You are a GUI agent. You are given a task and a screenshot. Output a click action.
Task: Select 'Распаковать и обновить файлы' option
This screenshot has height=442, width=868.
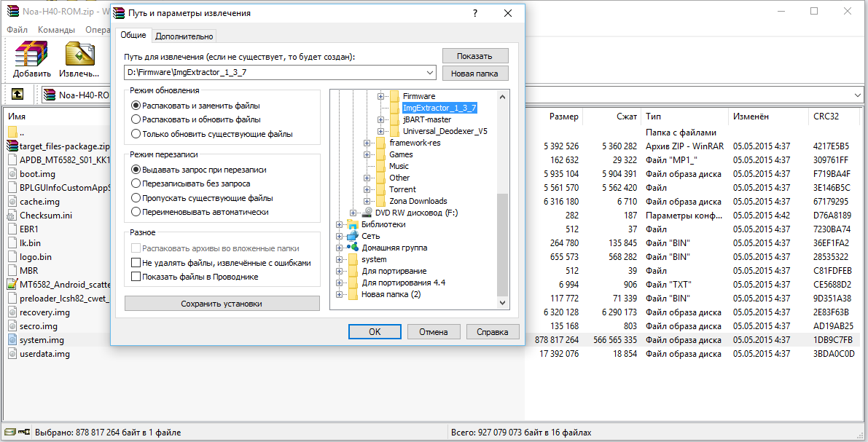[136, 119]
